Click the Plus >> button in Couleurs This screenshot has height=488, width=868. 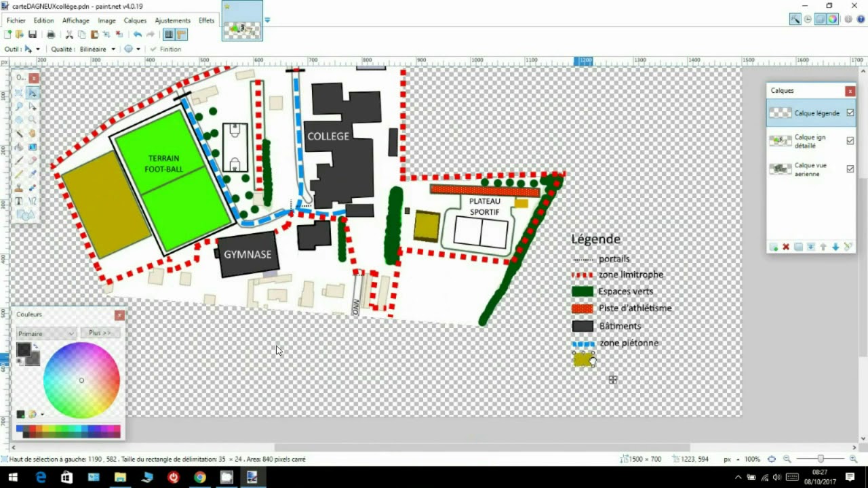[x=100, y=333]
